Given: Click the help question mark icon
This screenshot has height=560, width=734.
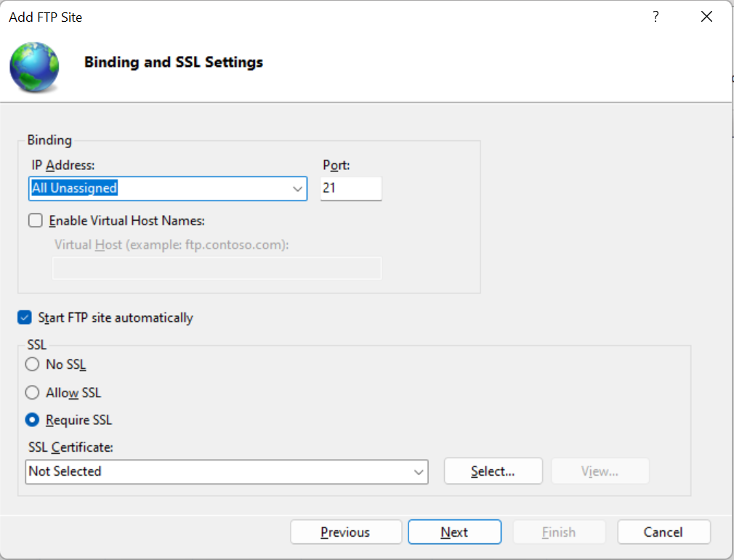Looking at the screenshot, I should (x=656, y=17).
